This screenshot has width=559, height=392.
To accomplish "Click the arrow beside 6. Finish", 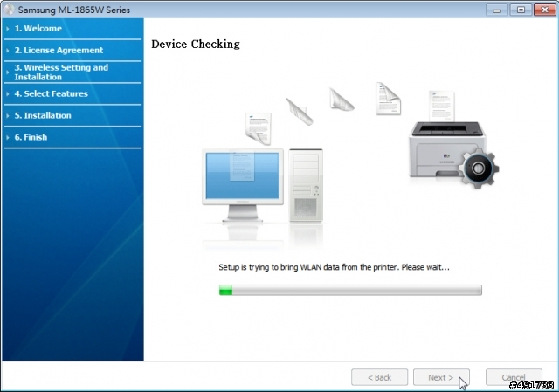I will coord(8,137).
